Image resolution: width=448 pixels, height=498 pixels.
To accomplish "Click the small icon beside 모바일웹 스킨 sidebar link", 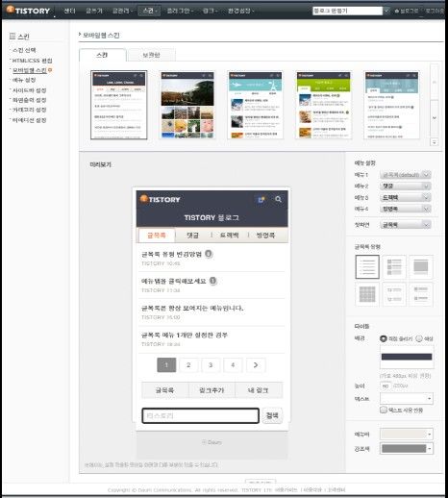I will click(50, 69).
